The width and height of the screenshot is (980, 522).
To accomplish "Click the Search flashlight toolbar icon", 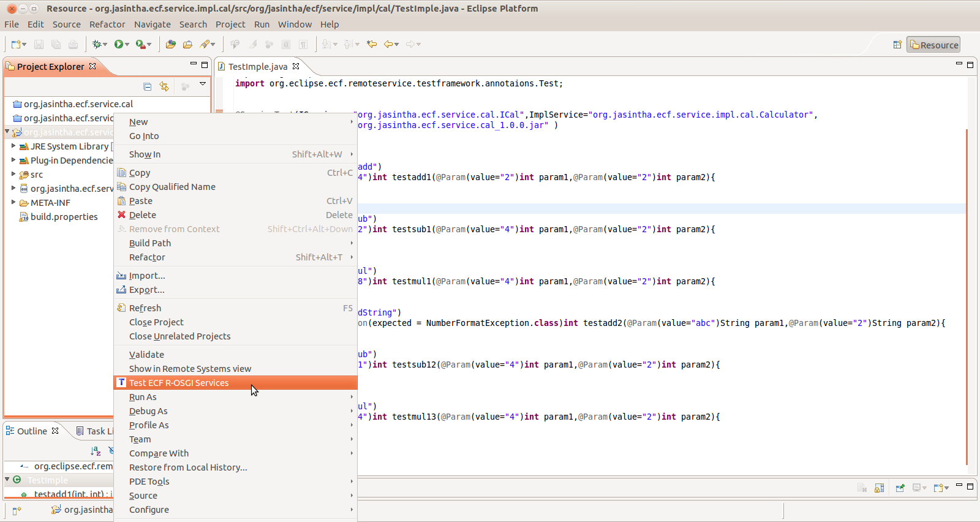I will tap(205, 44).
